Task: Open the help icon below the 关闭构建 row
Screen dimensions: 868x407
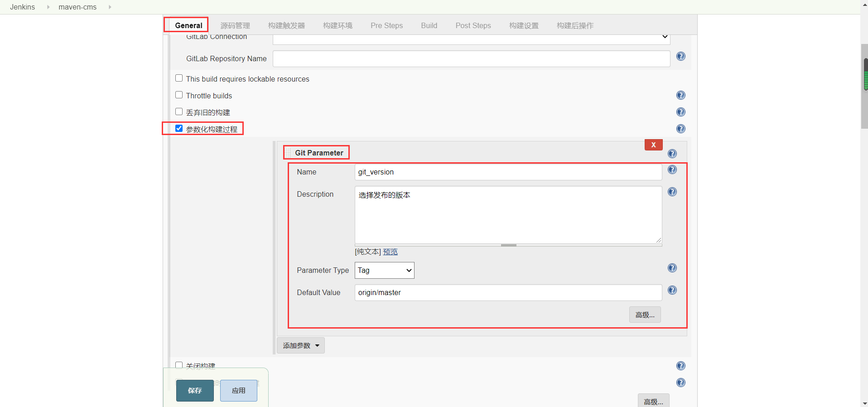Action: click(680, 383)
